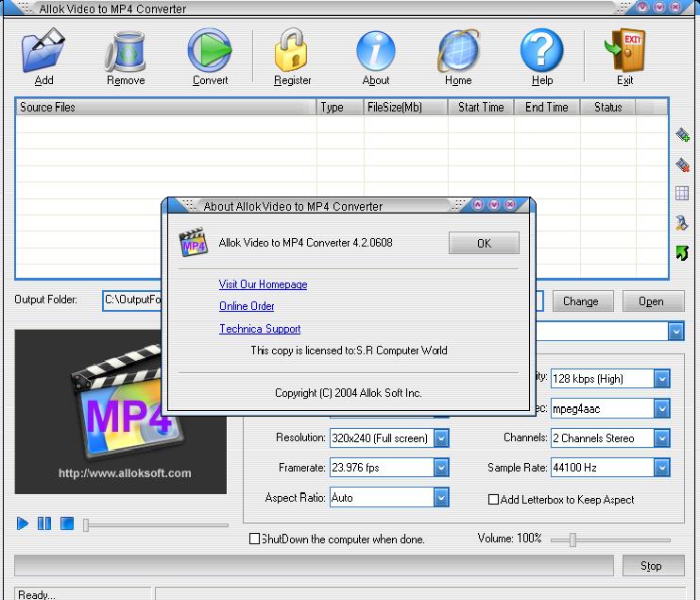
Task: Click the Open output folder button
Action: [x=653, y=301]
